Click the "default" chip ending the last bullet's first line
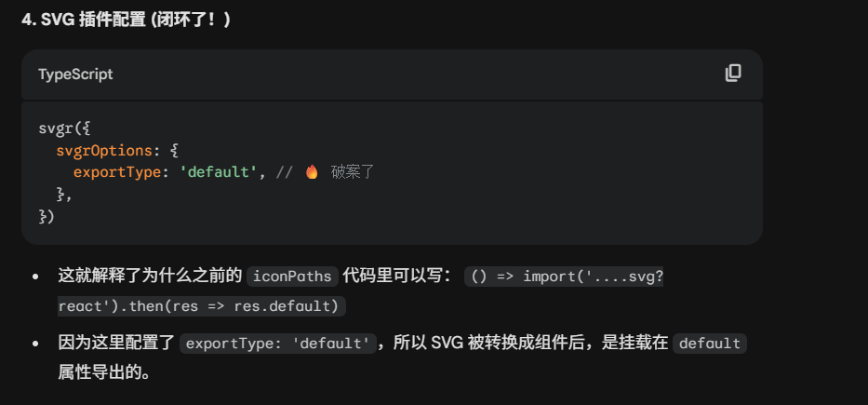 click(710, 344)
